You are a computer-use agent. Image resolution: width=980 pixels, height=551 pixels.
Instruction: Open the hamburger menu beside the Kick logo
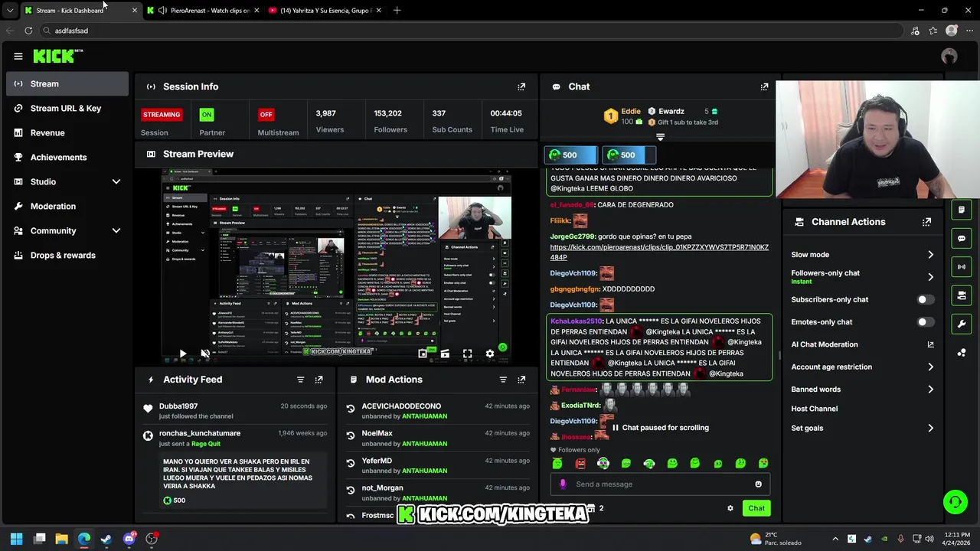pyautogui.click(x=18, y=56)
